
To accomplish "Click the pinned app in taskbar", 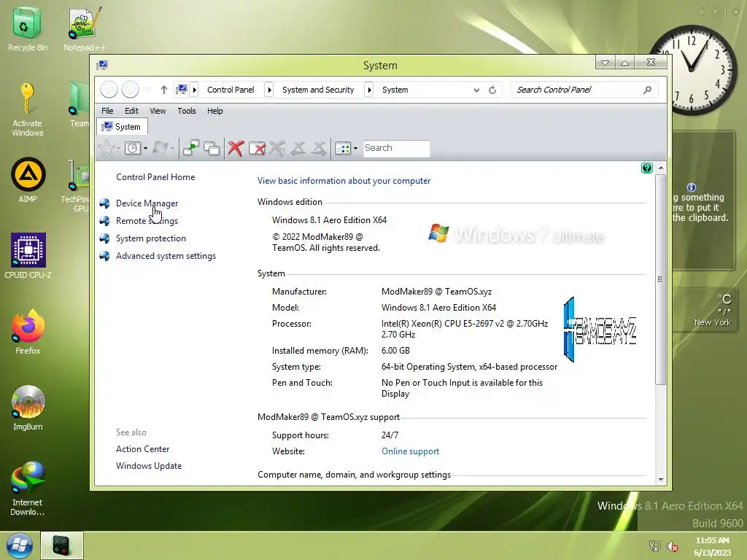I will tap(62, 545).
